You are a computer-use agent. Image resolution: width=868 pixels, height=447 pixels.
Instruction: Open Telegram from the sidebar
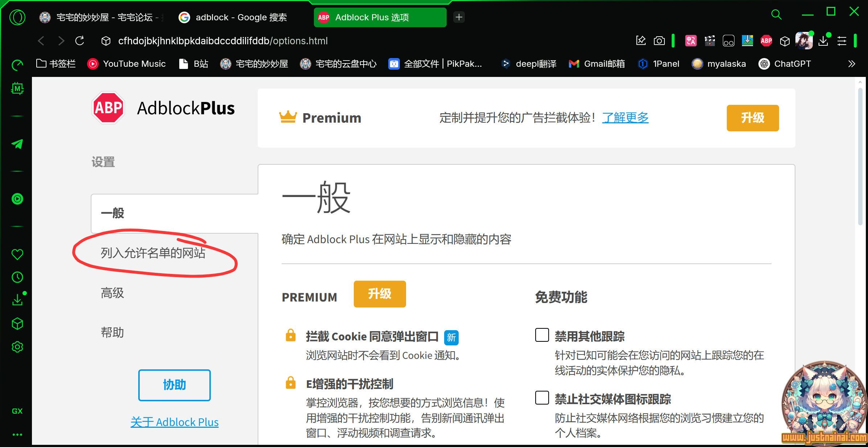17,144
